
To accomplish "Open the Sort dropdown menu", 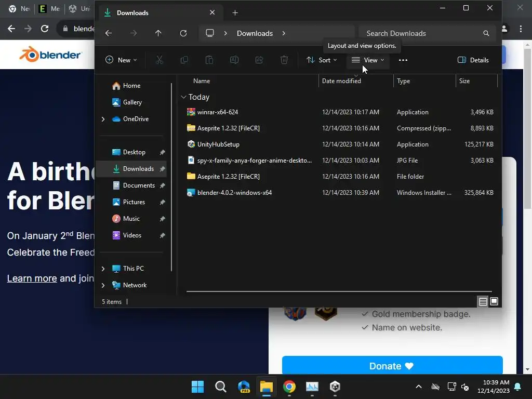I will point(322,60).
